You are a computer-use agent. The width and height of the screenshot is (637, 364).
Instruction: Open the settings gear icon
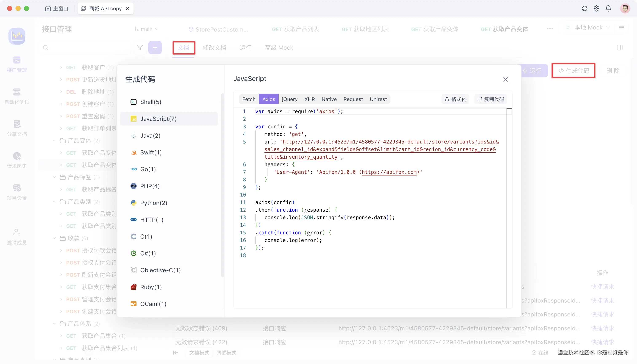point(597,8)
